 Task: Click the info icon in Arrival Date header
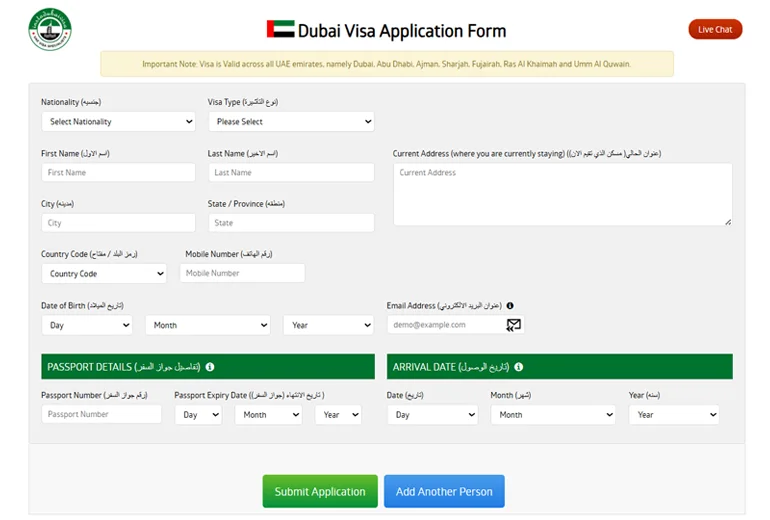pyautogui.click(x=519, y=367)
